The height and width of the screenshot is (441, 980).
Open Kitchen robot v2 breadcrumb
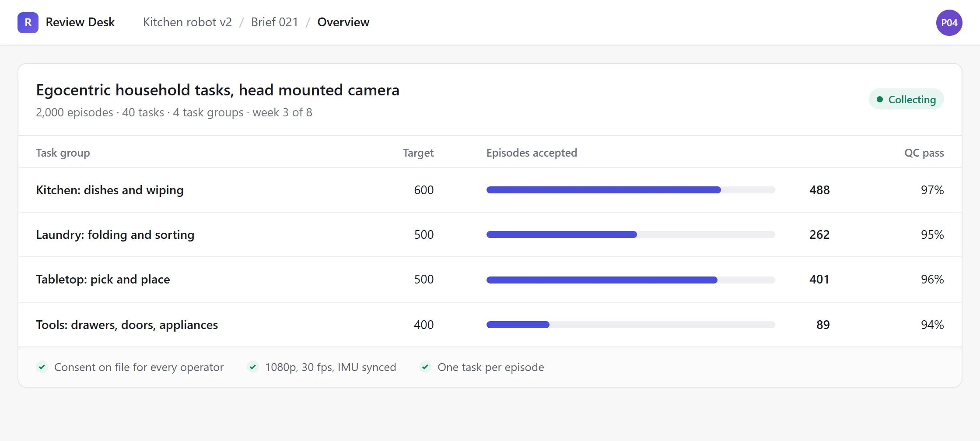coord(187,22)
